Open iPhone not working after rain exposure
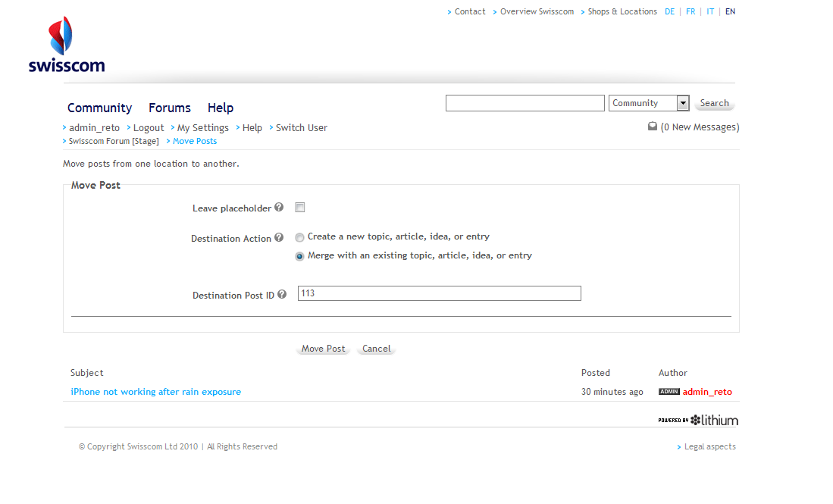The height and width of the screenshot is (504, 833). [x=155, y=392]
